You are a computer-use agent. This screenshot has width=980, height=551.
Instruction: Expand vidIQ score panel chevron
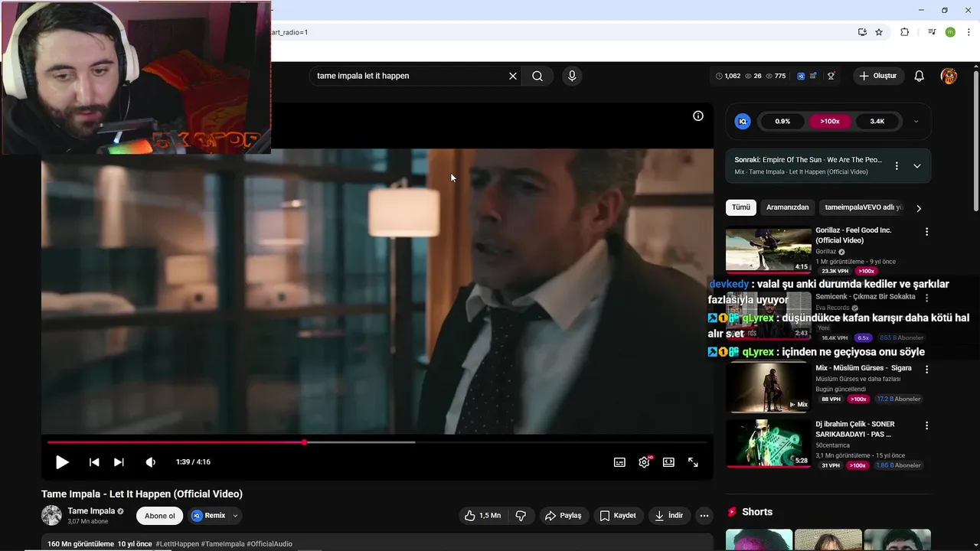(916, 121)
